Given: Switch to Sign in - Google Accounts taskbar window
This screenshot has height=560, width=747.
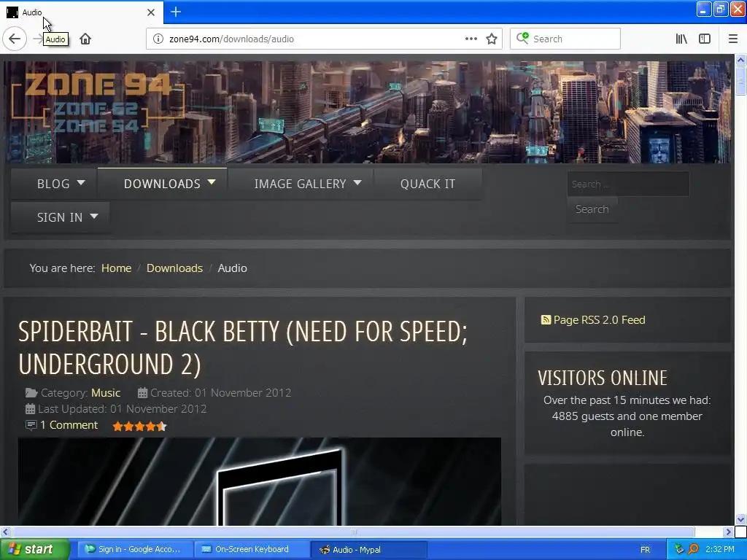Looking at the screenshot, I should pyautogui.click(x=135, y=550).
